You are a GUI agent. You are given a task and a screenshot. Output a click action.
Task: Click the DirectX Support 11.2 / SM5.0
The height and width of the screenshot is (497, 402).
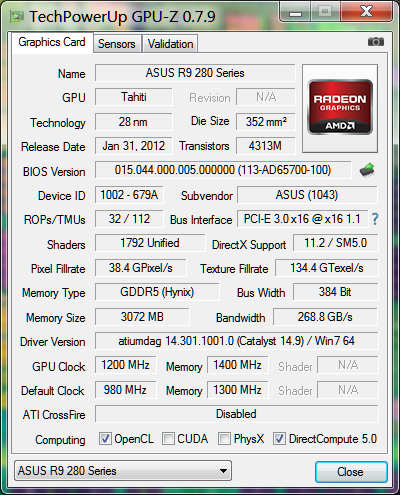click(x=336, y=243)
